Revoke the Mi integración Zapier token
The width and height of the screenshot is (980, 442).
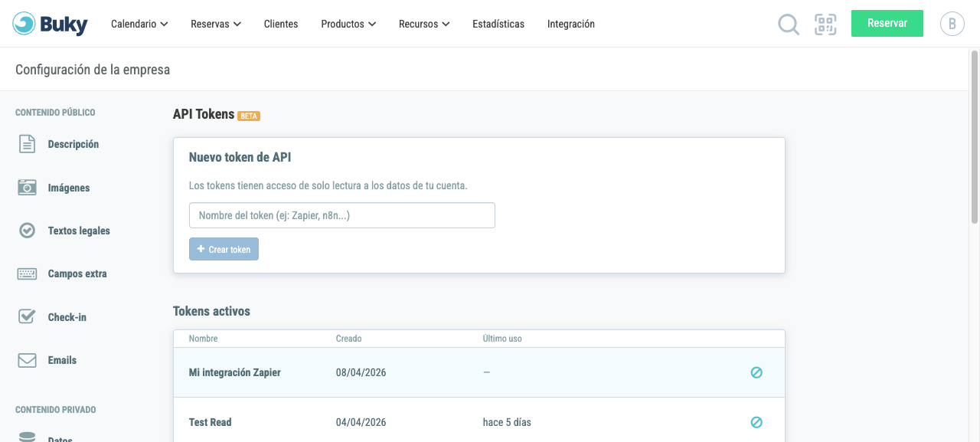click(756, 372)
